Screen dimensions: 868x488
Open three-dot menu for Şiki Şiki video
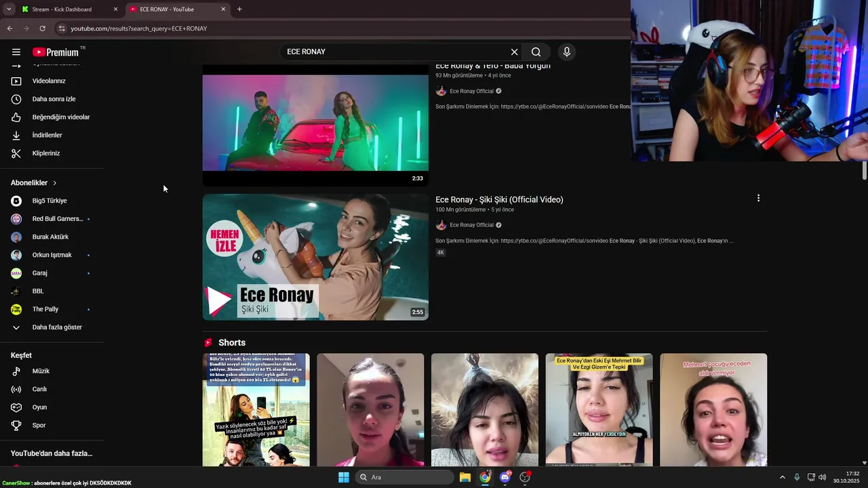[758, 199]
